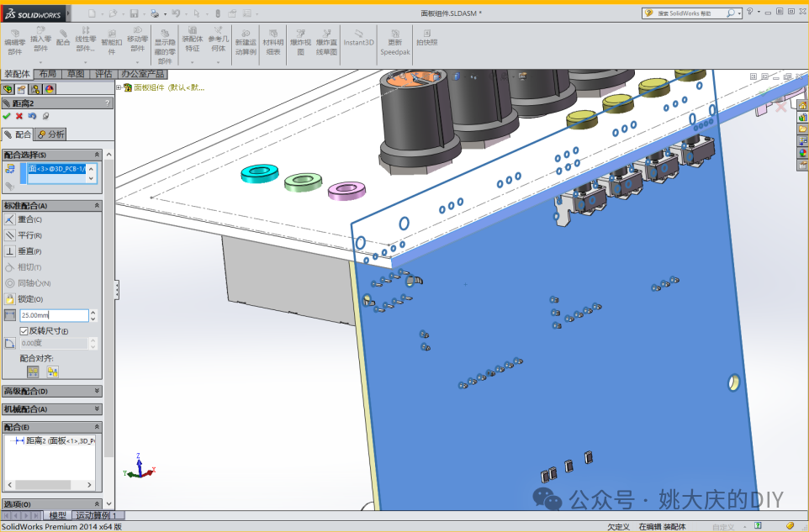
Task: Switch to Motion Study 1 (运动算例1) tab
Action: 98,515
